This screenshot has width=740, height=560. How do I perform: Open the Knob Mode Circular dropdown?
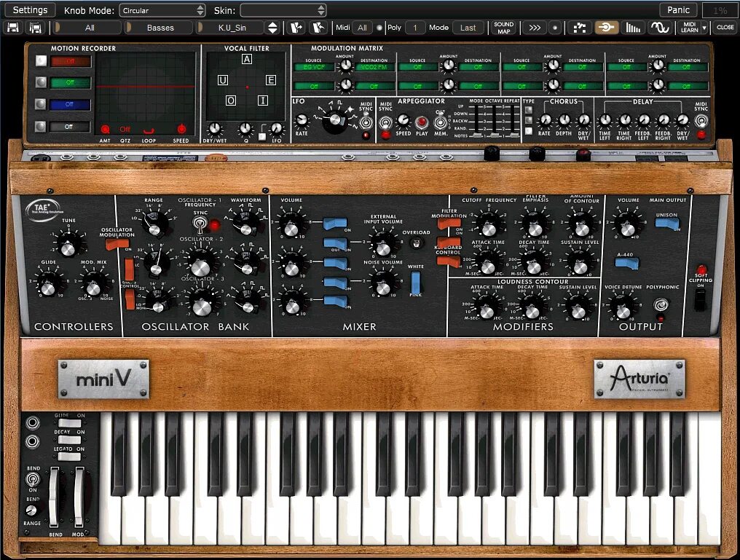(x=162, y=10)
